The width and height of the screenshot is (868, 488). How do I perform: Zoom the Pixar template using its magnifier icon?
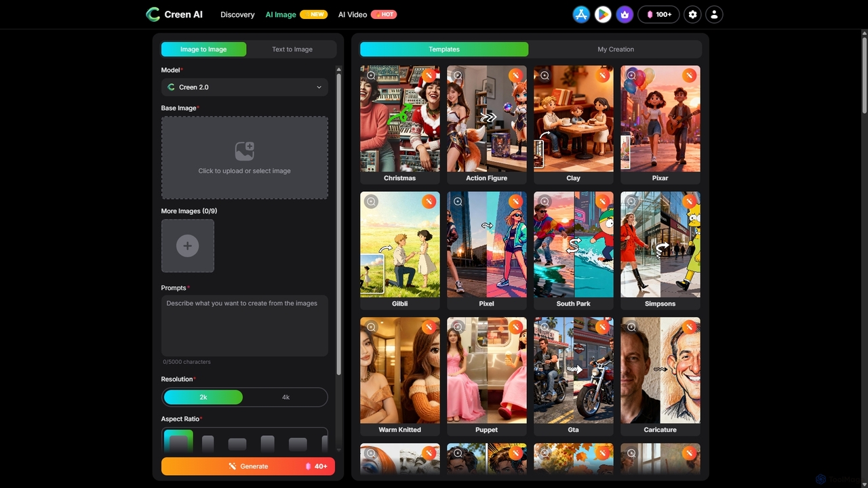click(631, 75)
